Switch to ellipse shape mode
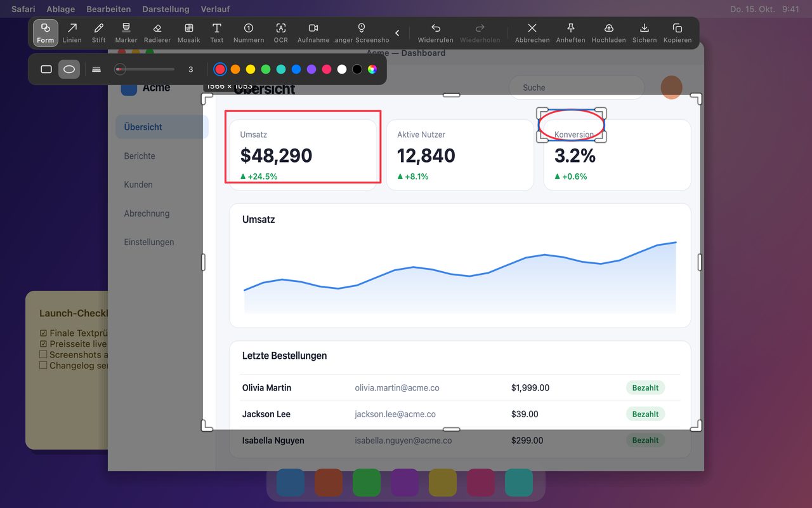This screenshot has height=508, width=812. click(69, 69)
